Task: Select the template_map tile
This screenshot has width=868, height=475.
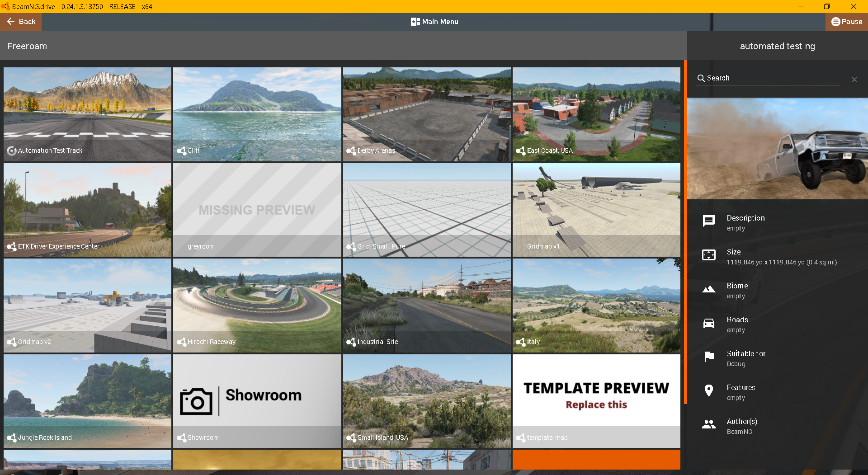Action: pyautogui.click(x=596, y=401)
